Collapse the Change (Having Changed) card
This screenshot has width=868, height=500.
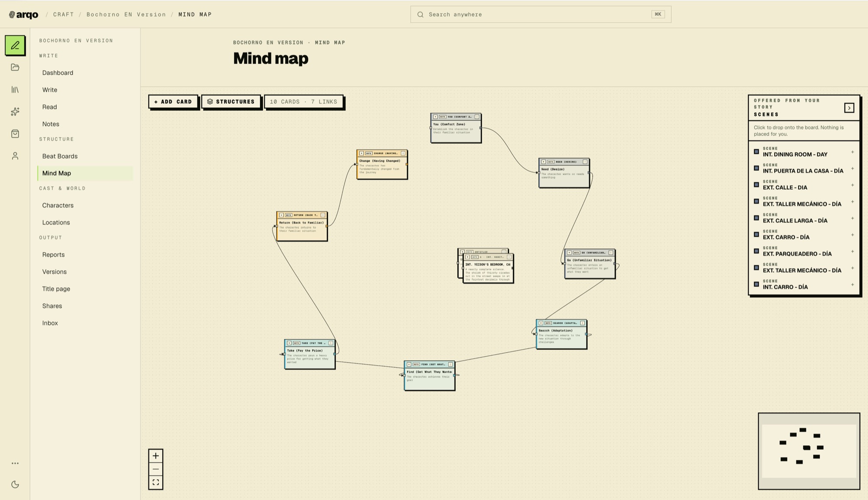pos(362,153)
